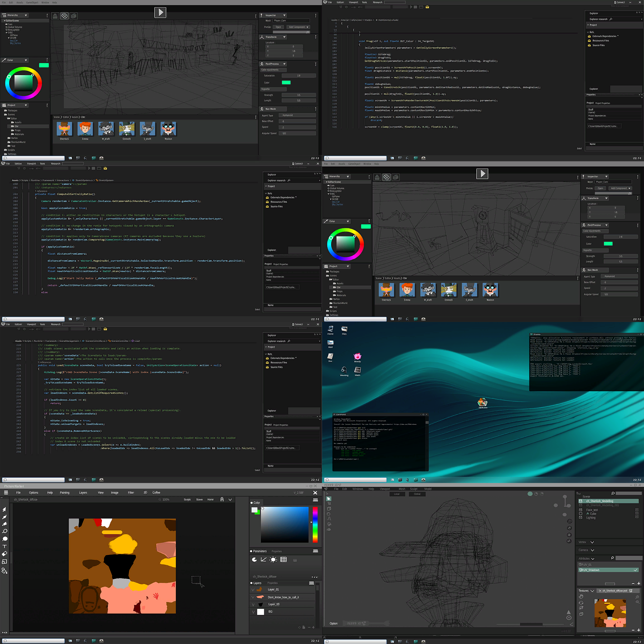Select the Text tool in PictureMarket
The width and height of the screenshot is (644, 644).
pos(5,546)
